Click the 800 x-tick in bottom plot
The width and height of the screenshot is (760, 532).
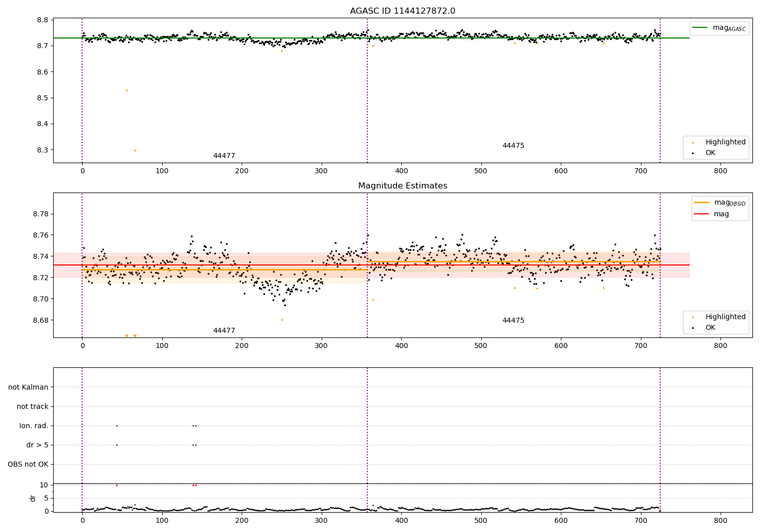pos(720,521)
